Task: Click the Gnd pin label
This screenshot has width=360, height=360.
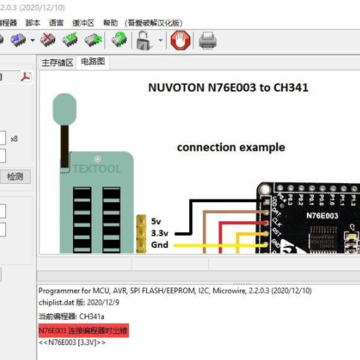Action: coord(160,245)
